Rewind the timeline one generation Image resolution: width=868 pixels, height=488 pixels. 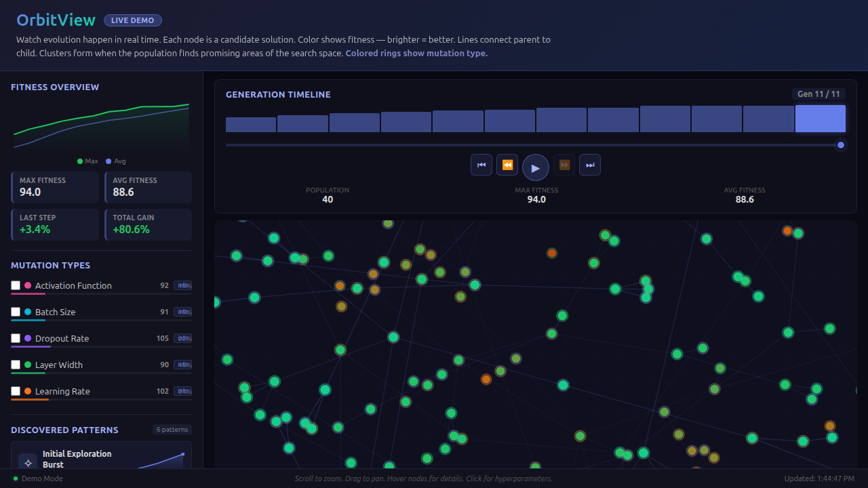(x=507, y=165)
